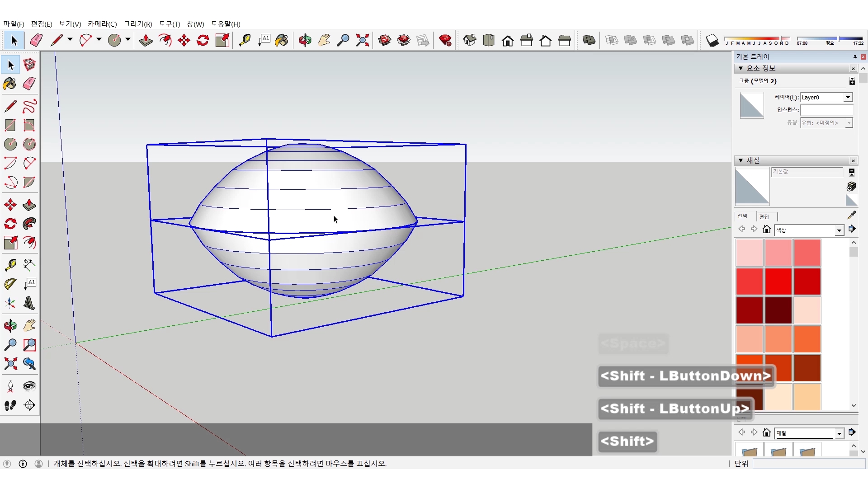Open the 카메라(C) menu
Viewport: 868px width, 488px height.
click(102, 24)
